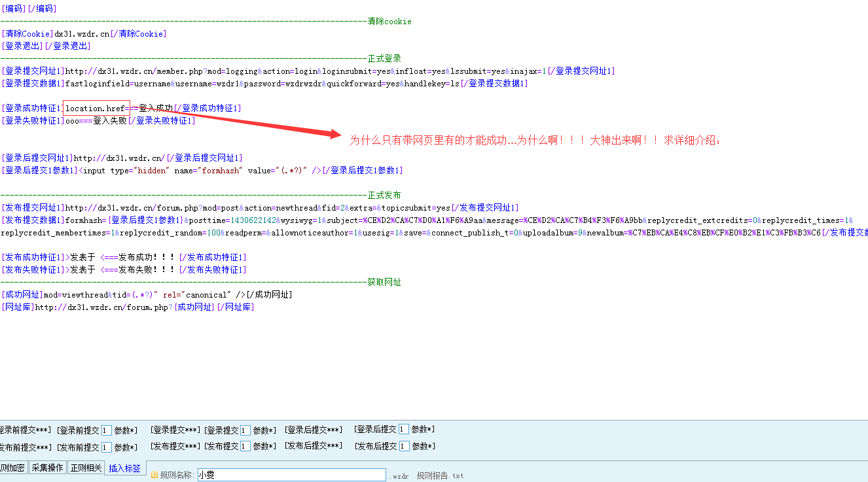The width and height of the screenshot is (868, 482).
Task: Insert the [登录提交***] tag
Action: (x=175, y=430)
